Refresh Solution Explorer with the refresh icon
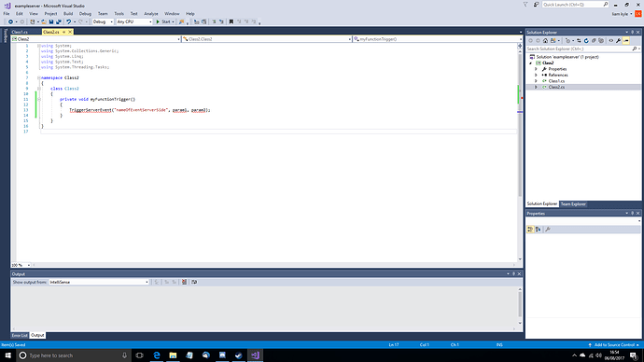This screenshot has height=362, width=644. (586, 41)
